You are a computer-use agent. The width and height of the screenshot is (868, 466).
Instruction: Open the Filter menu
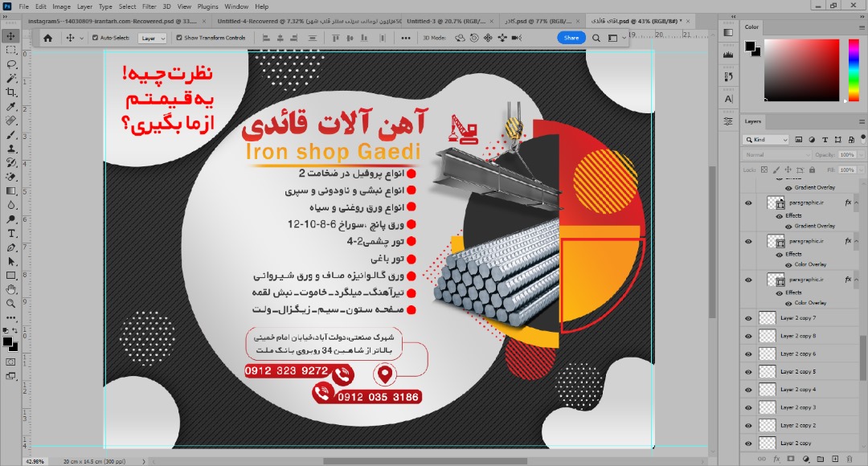[x=149, y=6]
